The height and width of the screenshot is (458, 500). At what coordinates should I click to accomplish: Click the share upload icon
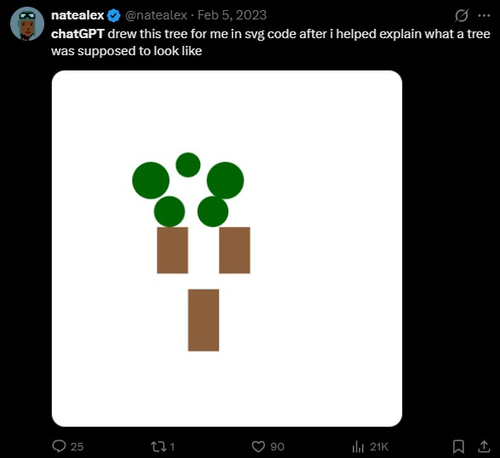point(484,447)
